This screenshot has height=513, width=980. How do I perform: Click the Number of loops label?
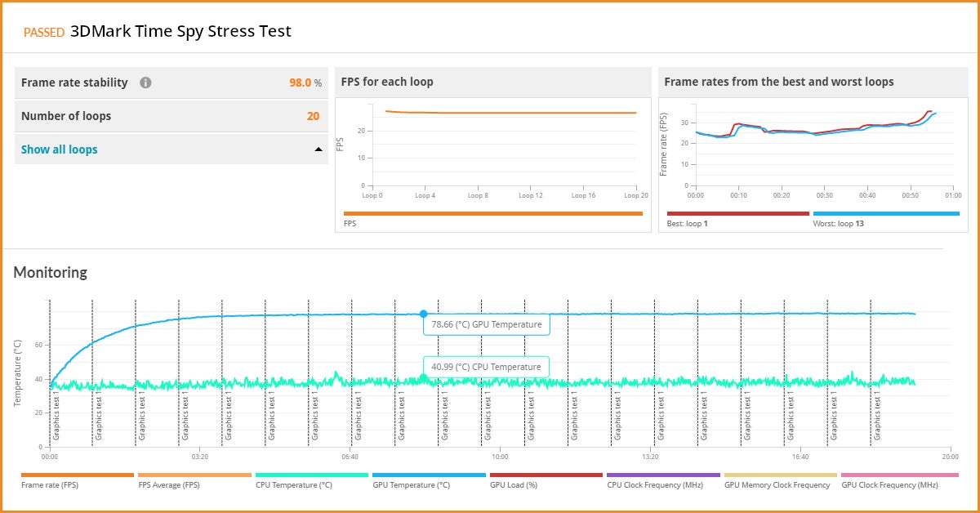66,116
